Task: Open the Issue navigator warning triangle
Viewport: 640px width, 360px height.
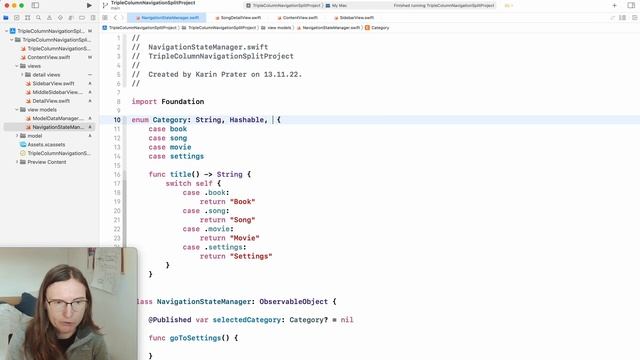Action: click(x=49, y=18)
